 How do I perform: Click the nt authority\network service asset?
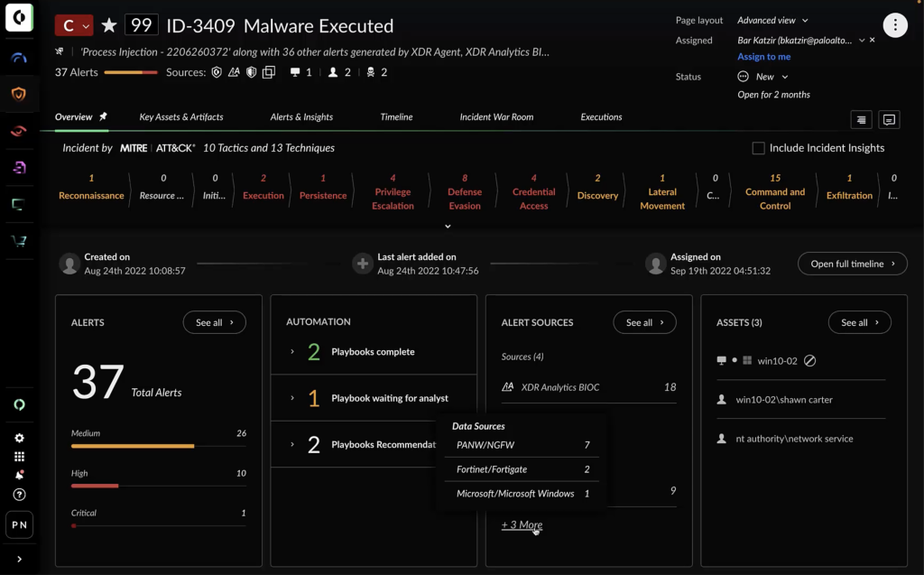[794, 438]
